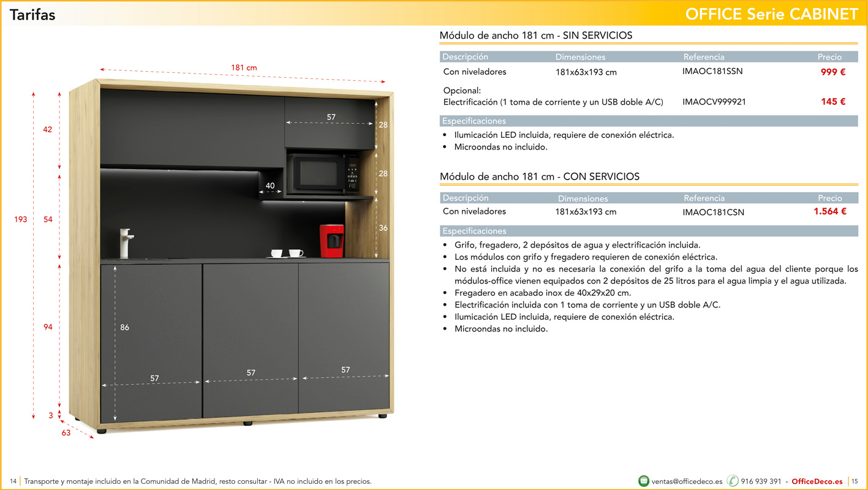This screenshot has height=490, width=868.
Task: Click the Grifo, fregadero, 2 depósitos specification line
Action: 577,245
